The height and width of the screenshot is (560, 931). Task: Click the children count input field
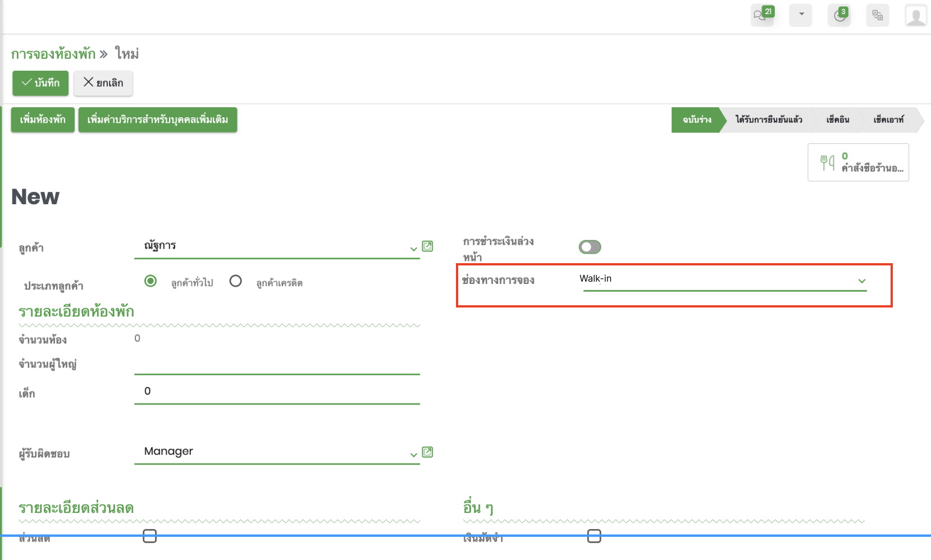pos(277,391)
